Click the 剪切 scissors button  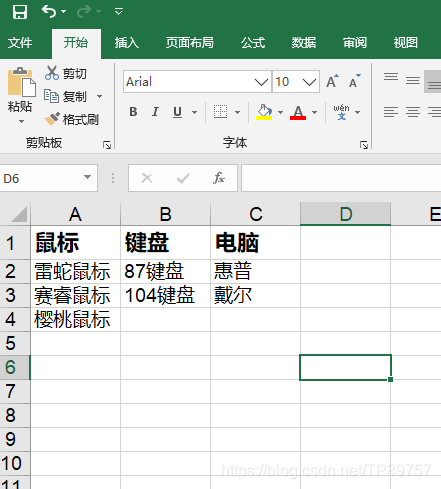tap(66, 73)
